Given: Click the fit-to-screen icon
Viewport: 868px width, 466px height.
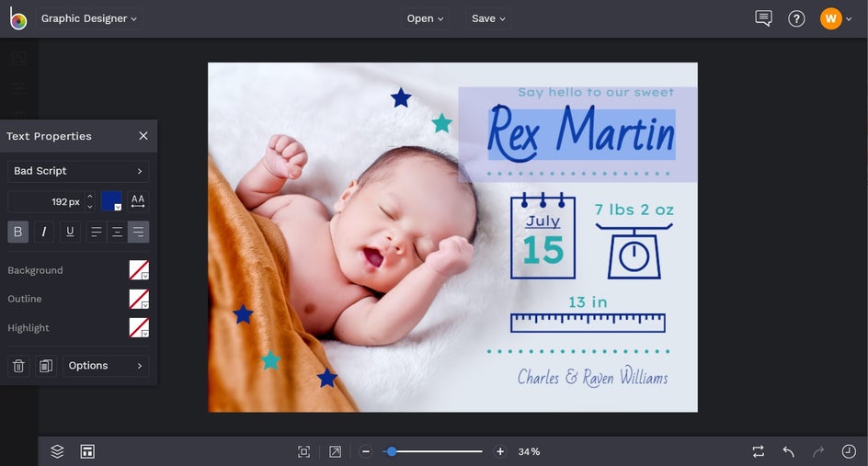Looking at the screenshot, I should click(x=304, y=451).
